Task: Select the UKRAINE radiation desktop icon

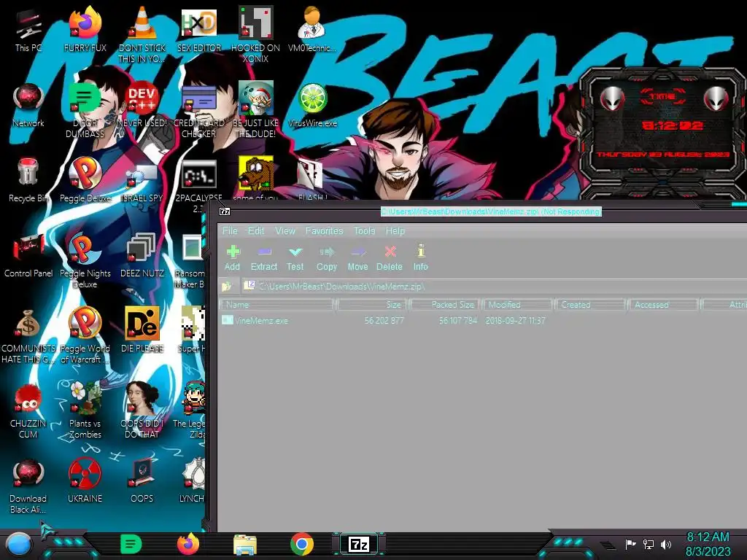Action: pos(85,481)
